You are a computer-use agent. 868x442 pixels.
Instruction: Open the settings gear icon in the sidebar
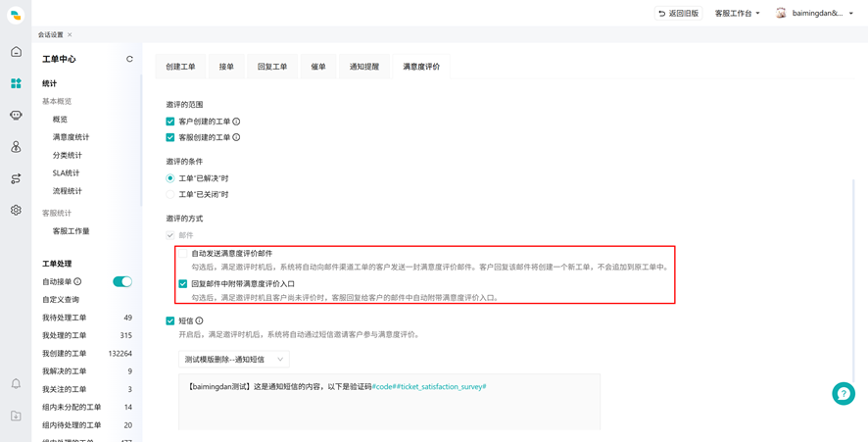point(16,210)
